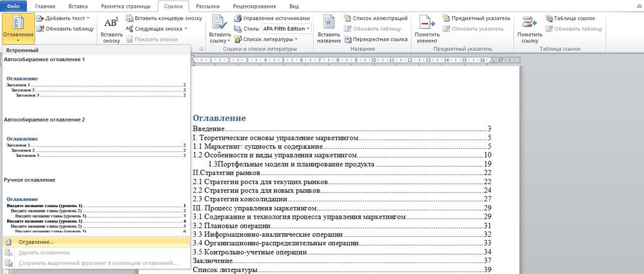Select Автособираемое оглавление 1 preview
Screen dimensions: 644x274
[95, 87]
